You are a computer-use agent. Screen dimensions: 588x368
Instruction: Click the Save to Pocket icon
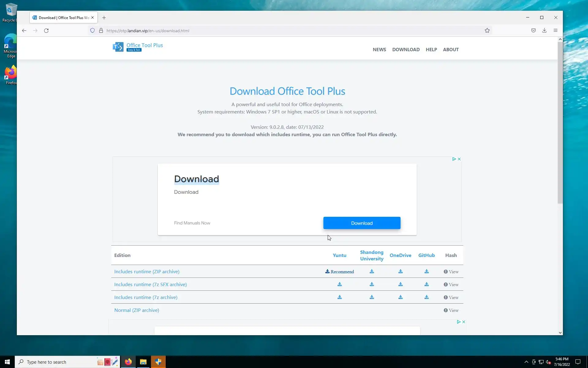(533, 30)
